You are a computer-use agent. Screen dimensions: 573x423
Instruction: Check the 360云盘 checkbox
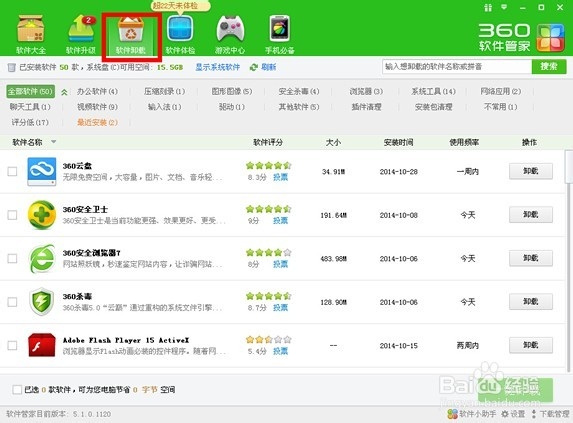(12, 171)
